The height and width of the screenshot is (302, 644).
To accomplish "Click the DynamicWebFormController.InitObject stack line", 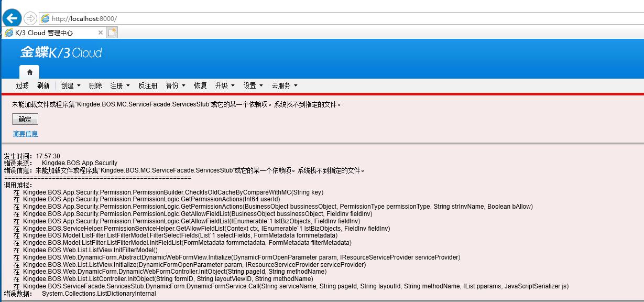I will pos(170,272).
